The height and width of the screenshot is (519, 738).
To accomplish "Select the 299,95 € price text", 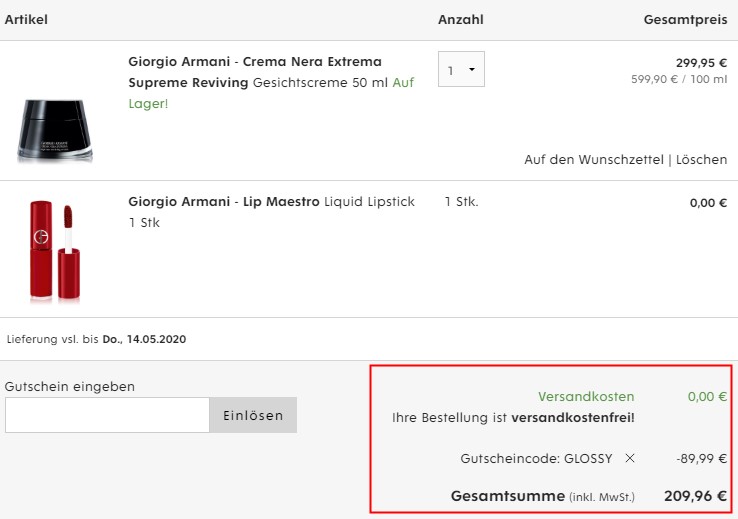I will (x=701, y=63).
